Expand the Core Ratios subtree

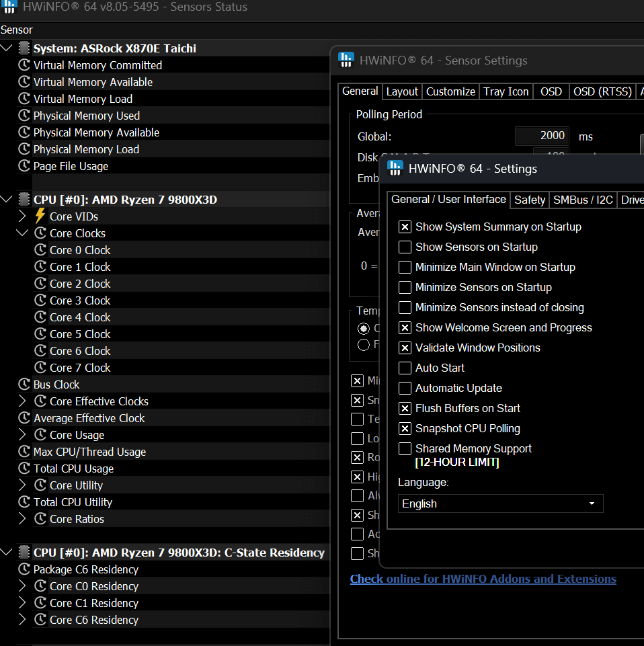[22, 519]
